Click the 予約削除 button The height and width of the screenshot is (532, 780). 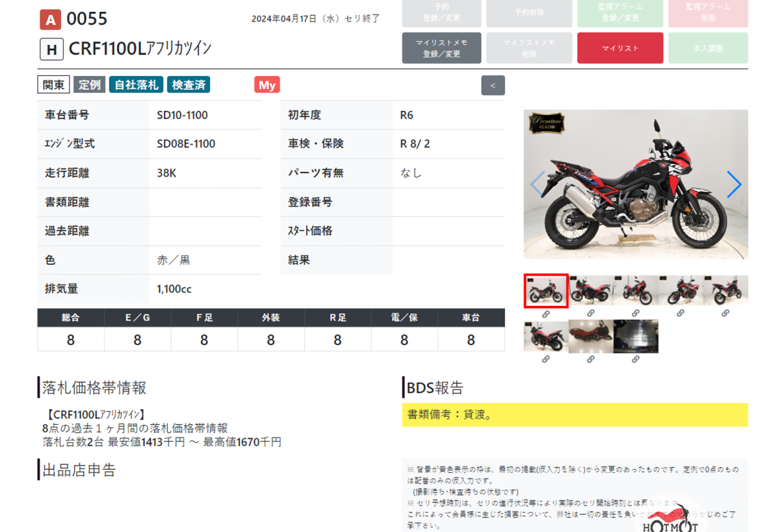(529, 12)
